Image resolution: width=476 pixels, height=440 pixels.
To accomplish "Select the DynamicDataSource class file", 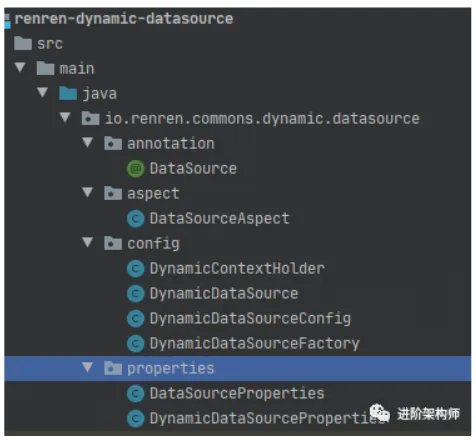I will coord(224,294).
